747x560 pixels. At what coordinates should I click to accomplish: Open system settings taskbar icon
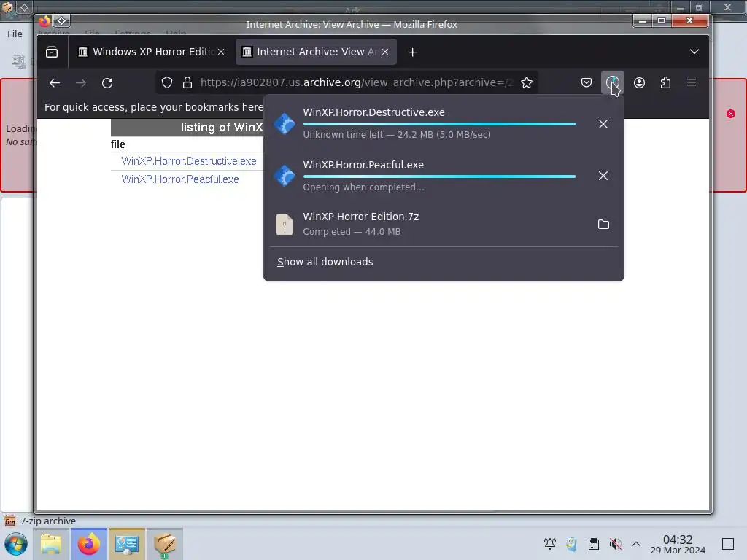click(x=127, y=544)
